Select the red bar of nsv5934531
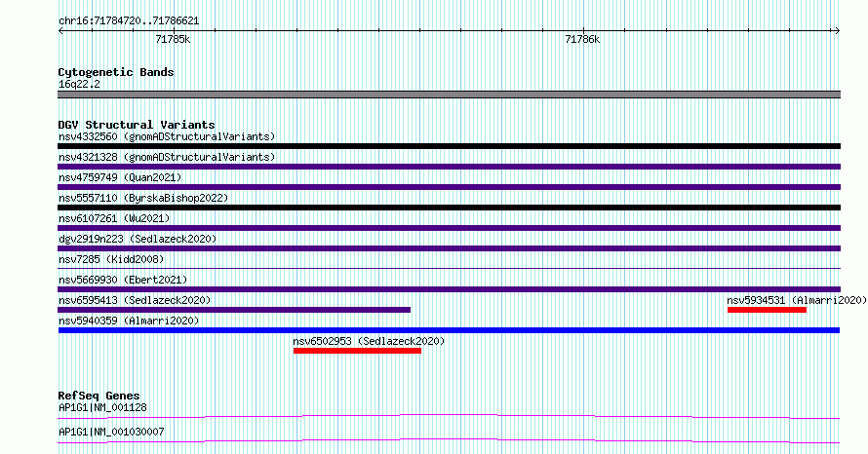 767,310
